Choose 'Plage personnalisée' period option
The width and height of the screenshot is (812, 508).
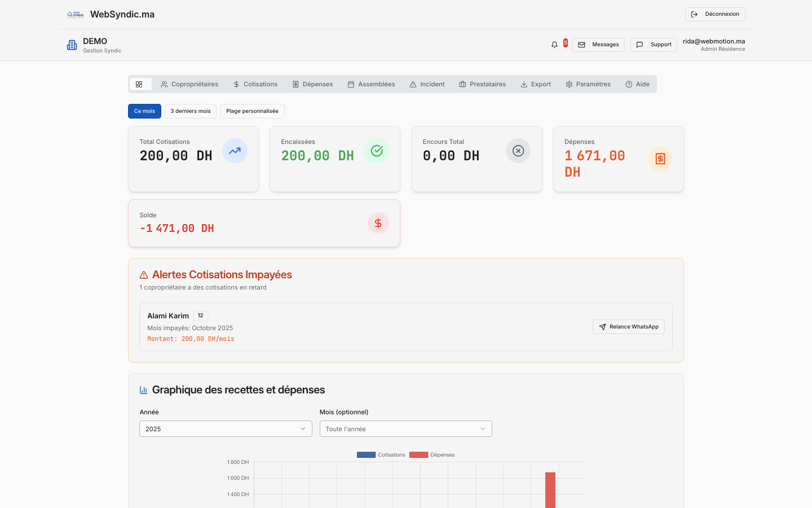[252, 111]
